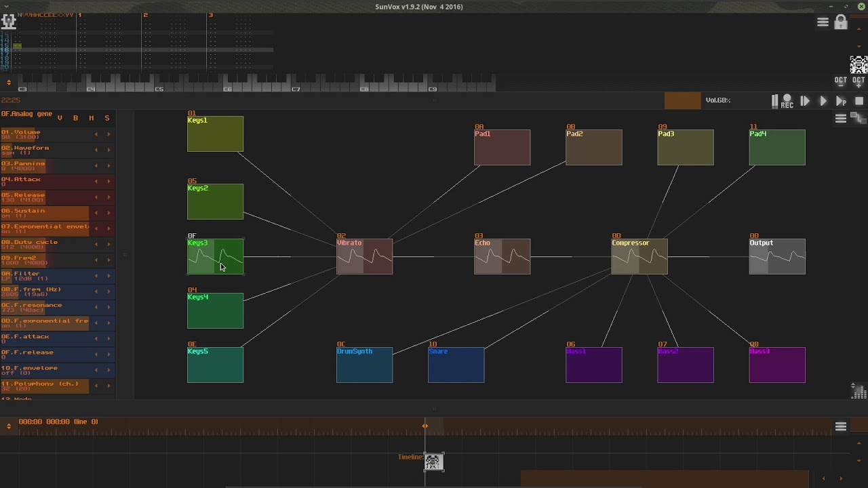Click the zoom grid icon at module view corner
The height and width of the screenshot is (488, 868).
(x=859, y=391)
